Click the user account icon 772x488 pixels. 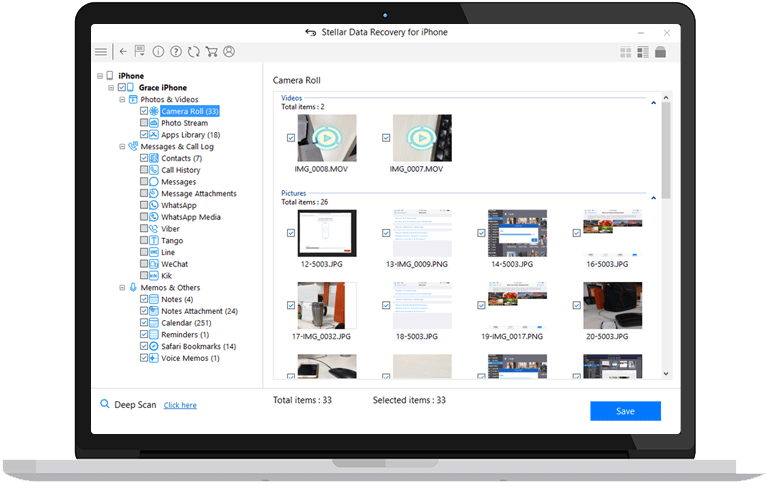229,52
